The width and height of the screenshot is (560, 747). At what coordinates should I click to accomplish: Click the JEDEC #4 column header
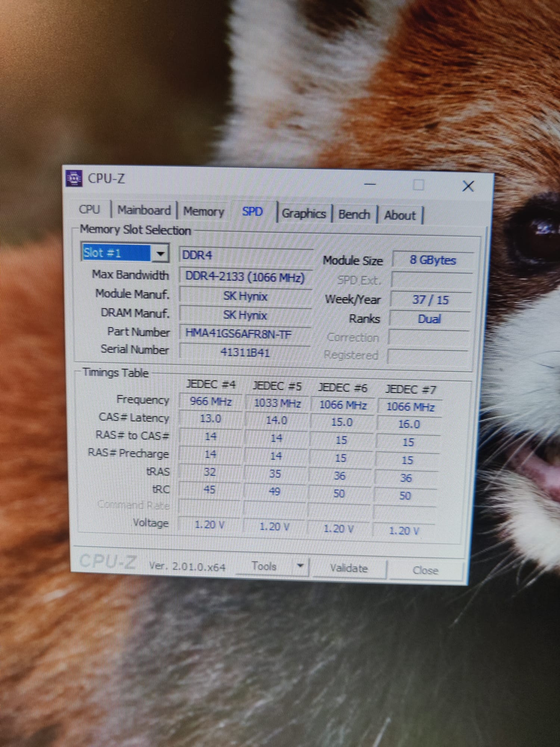(x=211, y=384)
